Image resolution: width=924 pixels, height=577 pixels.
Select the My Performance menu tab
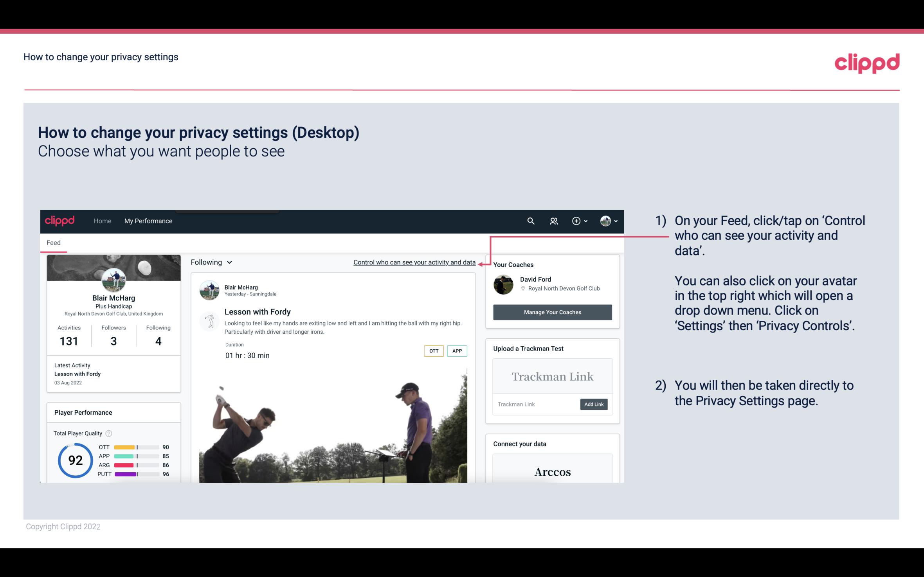tap(148, 221)
